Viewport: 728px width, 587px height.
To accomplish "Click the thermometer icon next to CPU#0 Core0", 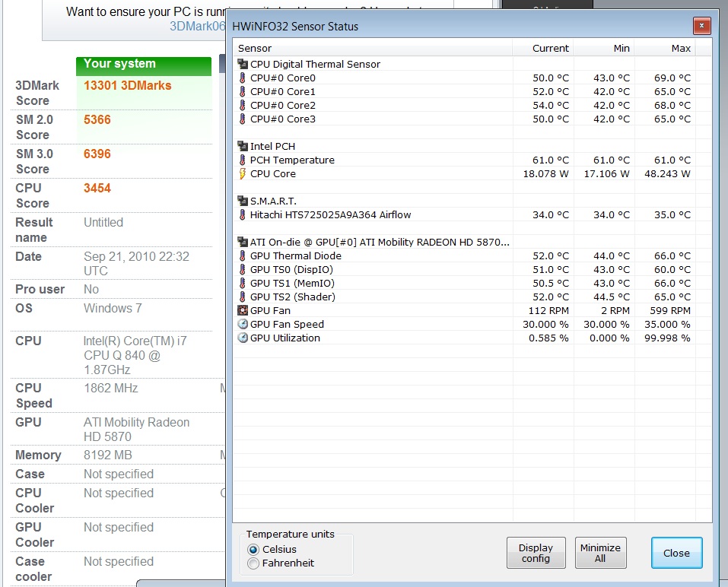I will (243, 78).
